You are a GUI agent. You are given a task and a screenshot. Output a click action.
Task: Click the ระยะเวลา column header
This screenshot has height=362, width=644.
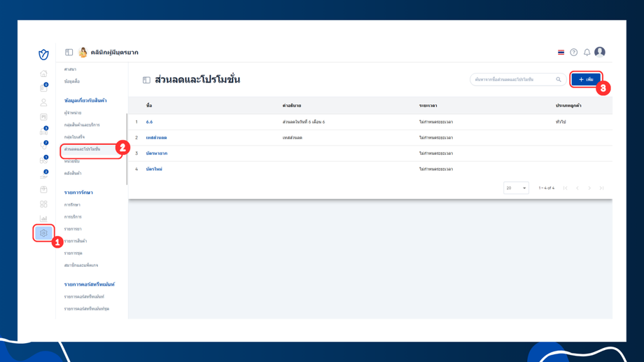coord(428,106)
